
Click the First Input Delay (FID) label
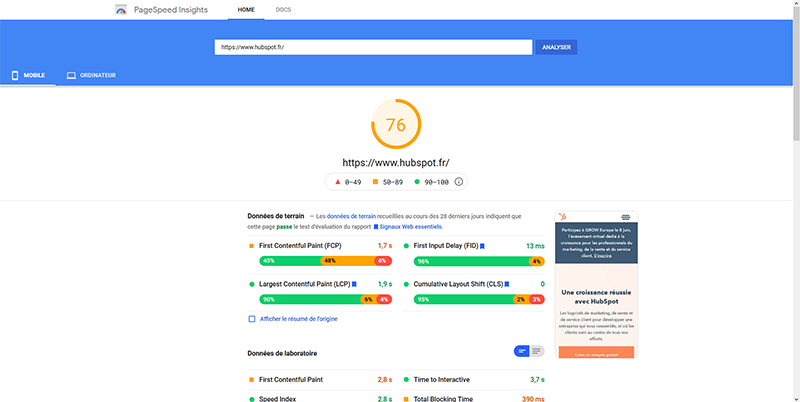click(446, 246)
